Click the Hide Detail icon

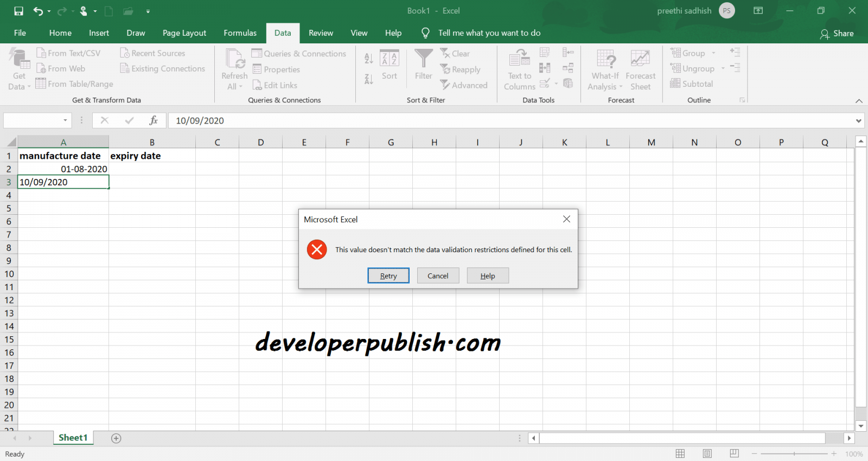(x=735, y=67)
